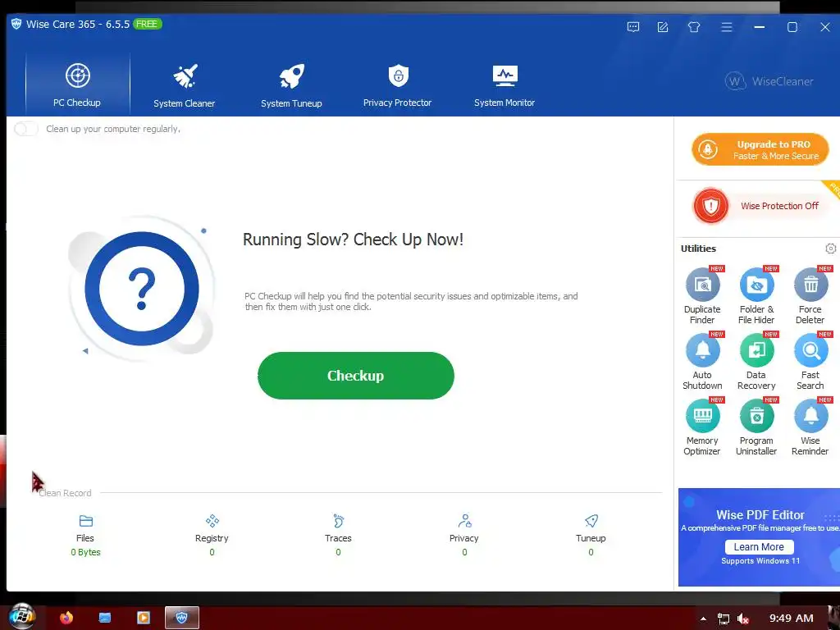The width and height of the screenshot is (840, 630).
Task: Click the '0 Bytes' Files value
Action: tap(85, 552)
